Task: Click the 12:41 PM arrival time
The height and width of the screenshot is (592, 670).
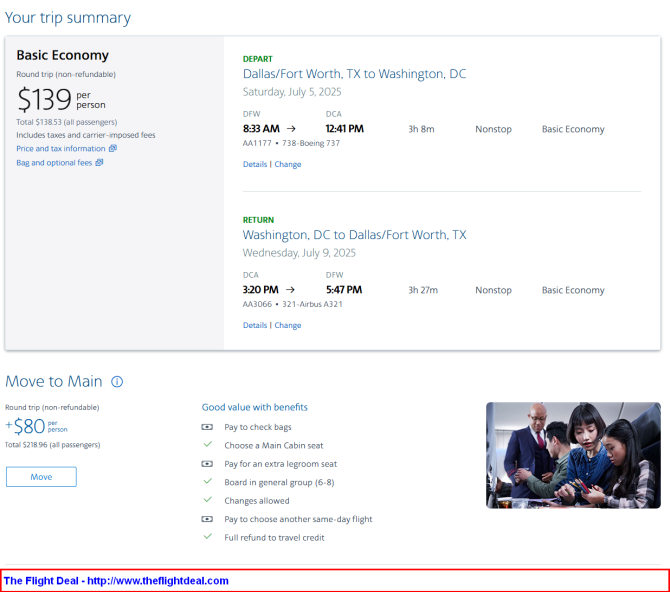Action: (344, 129)
